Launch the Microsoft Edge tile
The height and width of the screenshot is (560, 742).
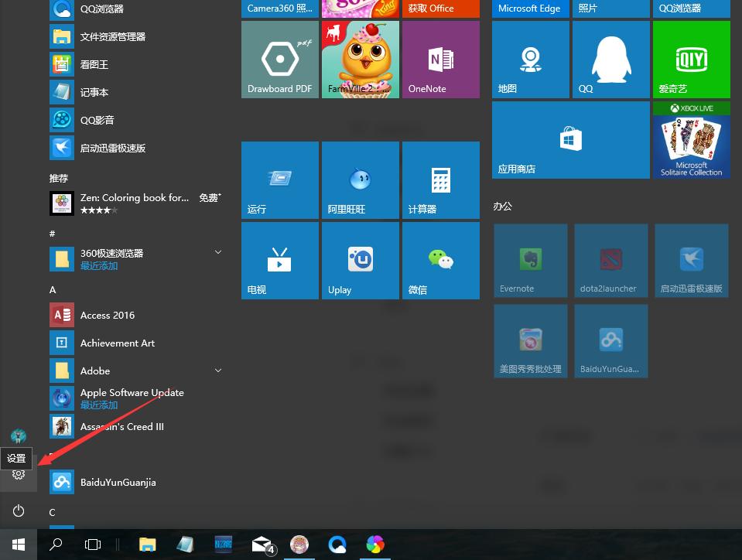[x=529, y=9]
